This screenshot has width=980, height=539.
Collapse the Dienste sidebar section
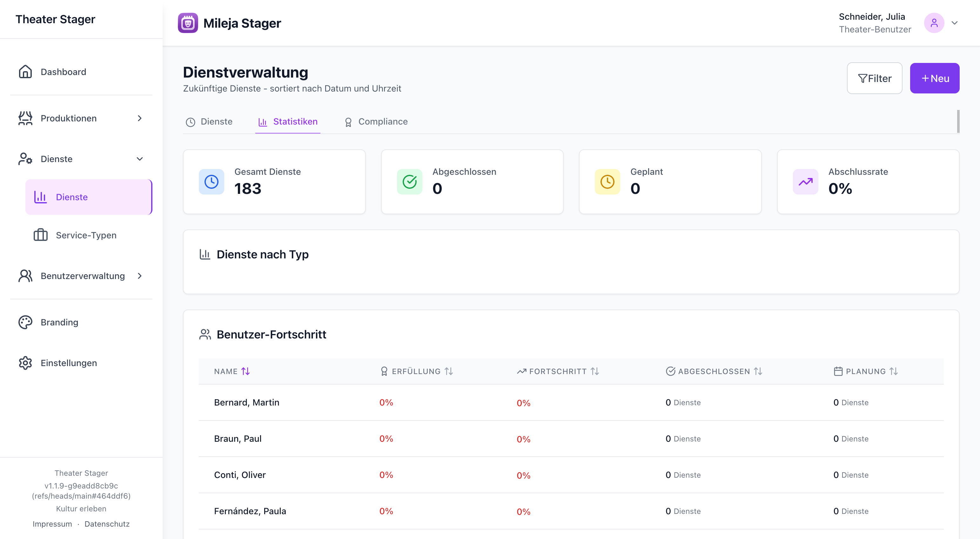tap(140, 159)
